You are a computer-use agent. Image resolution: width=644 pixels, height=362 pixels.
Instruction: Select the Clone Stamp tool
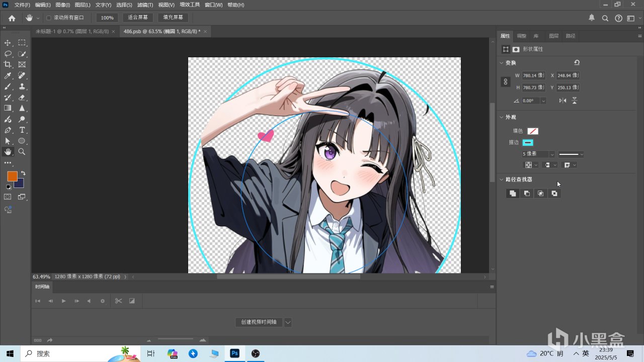click(x=22, y=86)
